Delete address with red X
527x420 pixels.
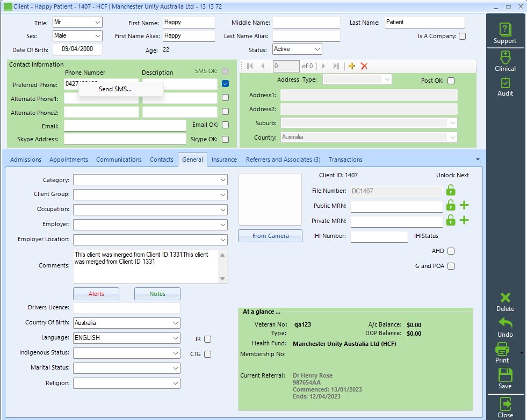(x=364, y=66)
